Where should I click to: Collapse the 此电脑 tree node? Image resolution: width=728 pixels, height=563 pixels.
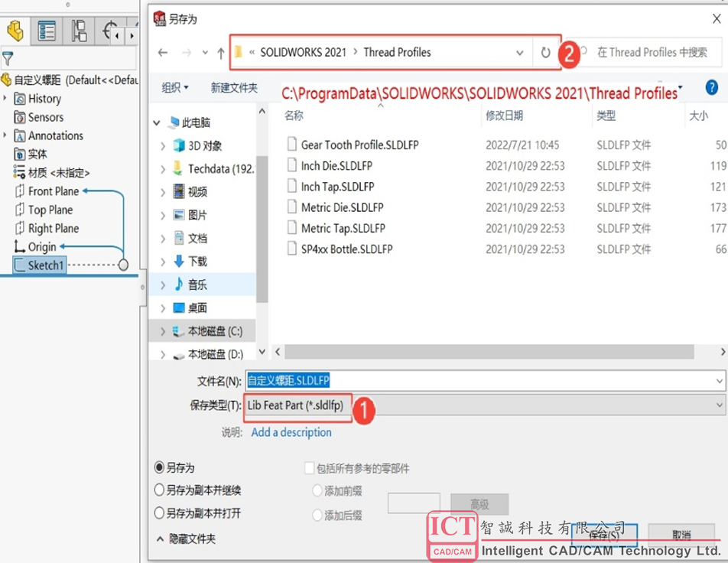157,122
